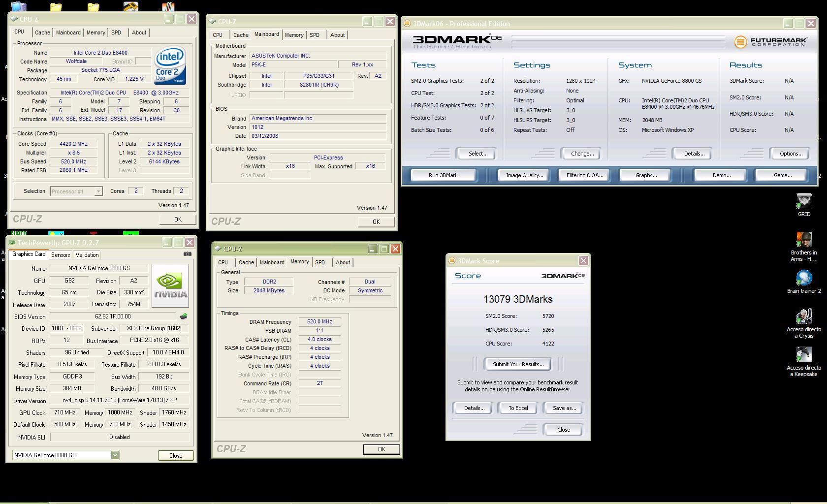Open the Brain trainer 2 desktop icon
827x504 pixels.
pyautogui.click(x=804, y=282)
